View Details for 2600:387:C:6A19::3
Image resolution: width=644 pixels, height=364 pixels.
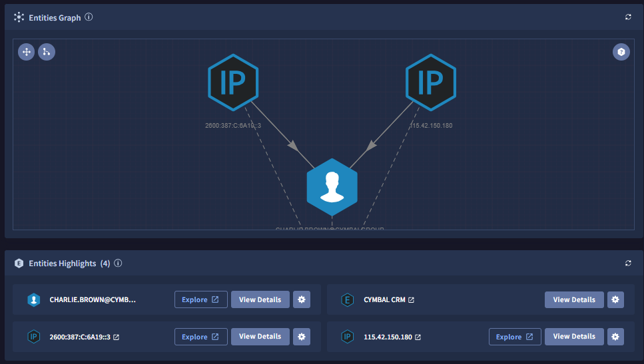pos(260,337)
